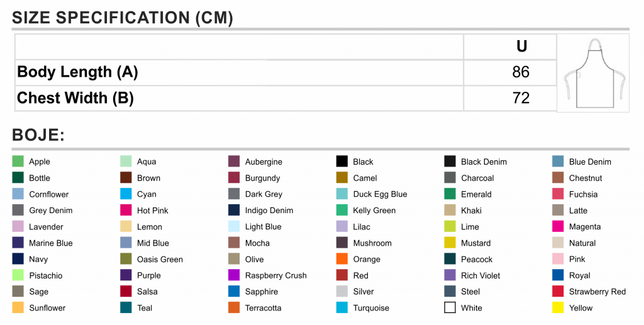Image resolution: width=644 pixels, height=325 pixels.
Task: Select the Hot Pink swatch
Action: pos(126,210)
